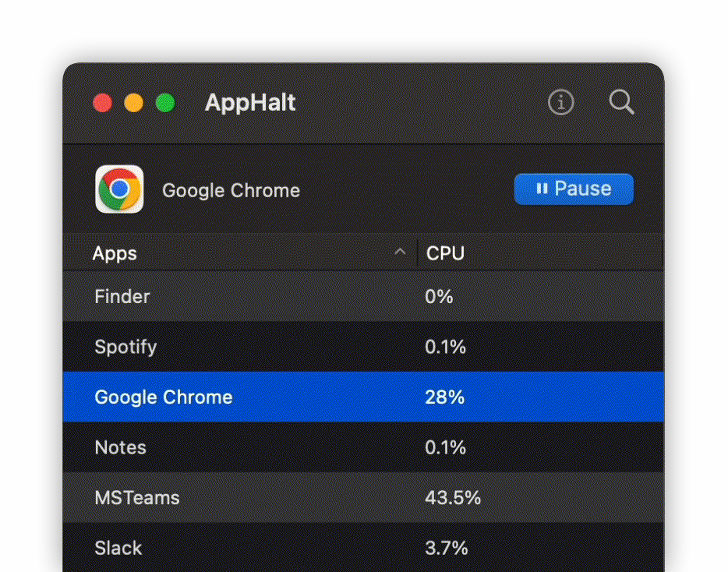Image resolution: width=728 pixels, height=572 pixels.
Task: Sort by the CPU column header
Action: [540, 253]
